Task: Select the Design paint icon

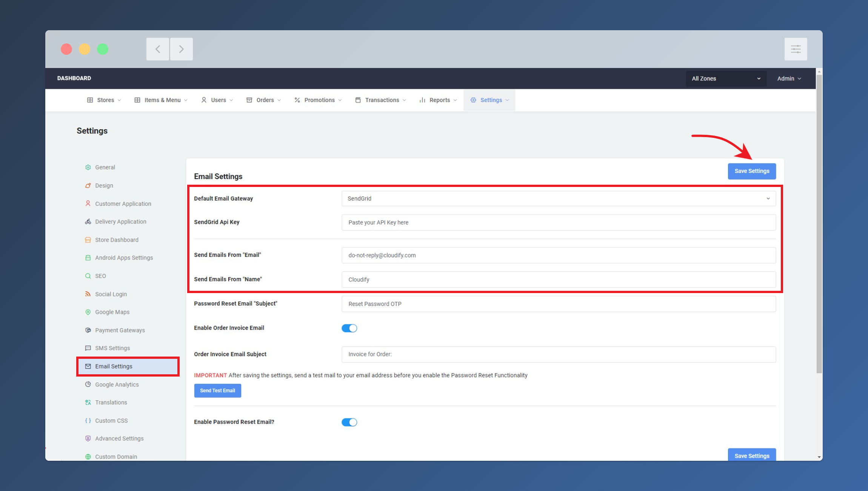Action: 88,185
